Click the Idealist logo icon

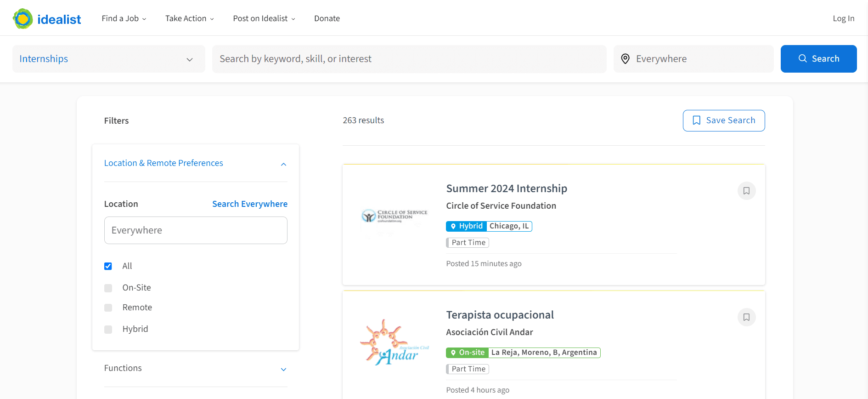pos(23,18)
